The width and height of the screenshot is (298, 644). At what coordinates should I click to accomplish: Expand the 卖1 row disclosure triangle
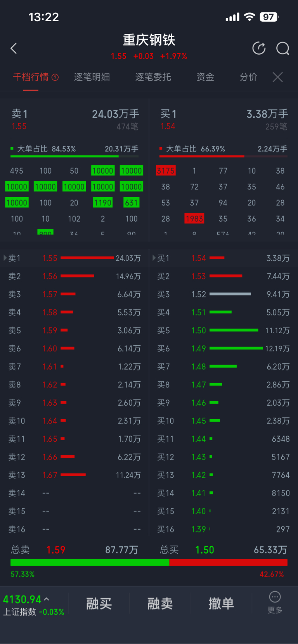tap(5, 258)
